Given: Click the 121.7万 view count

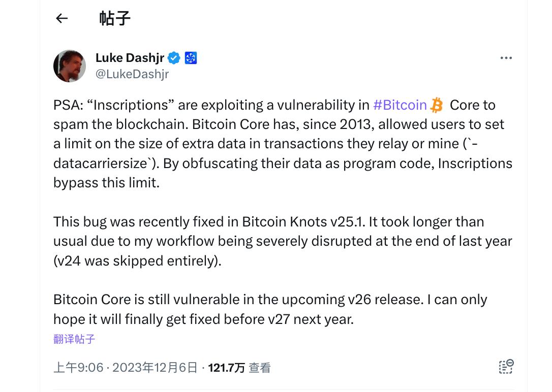Looking at the screenshot, I should pyautogui.click(x=226, y=368).
